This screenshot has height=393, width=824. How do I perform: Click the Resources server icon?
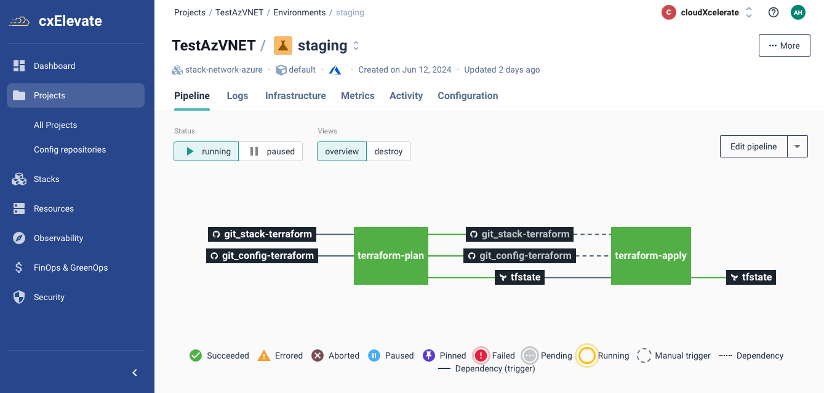[x=19, y=209]
